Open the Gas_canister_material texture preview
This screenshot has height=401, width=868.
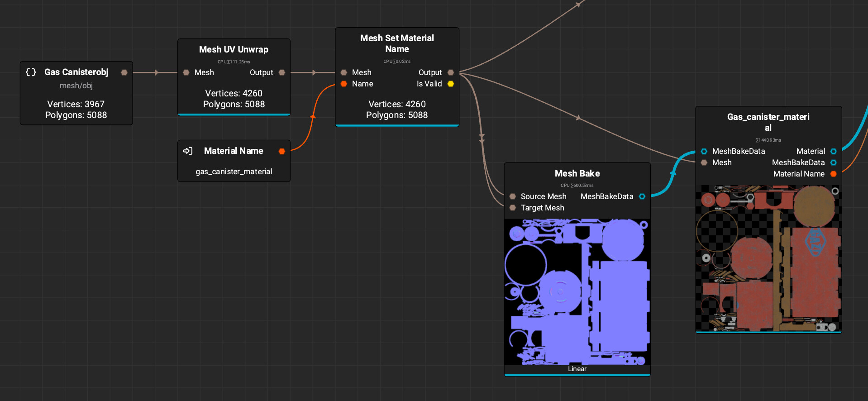point(768,258)
